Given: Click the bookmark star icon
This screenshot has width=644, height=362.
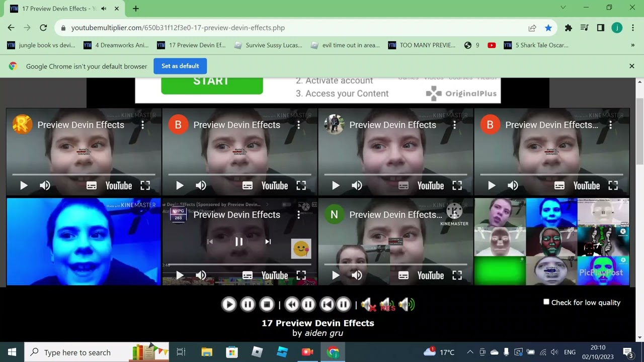Looking at the screenshot, I should click(548, 28).
